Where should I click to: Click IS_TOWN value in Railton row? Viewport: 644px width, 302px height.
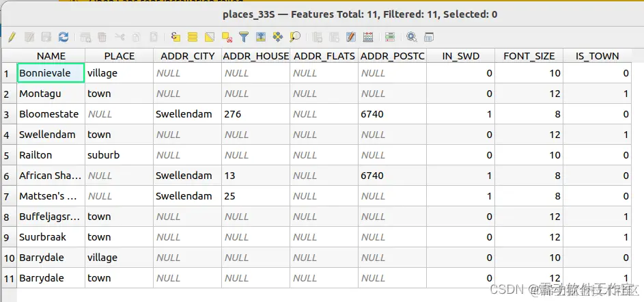tap(597, 155)
